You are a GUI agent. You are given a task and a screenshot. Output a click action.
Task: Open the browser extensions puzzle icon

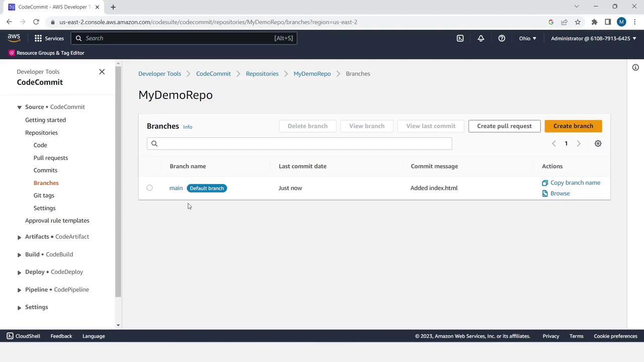(x=594, y=22)
